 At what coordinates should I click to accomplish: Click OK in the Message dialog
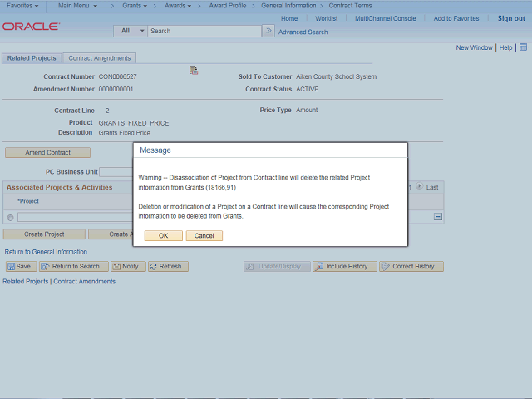(x=164, y=236)
